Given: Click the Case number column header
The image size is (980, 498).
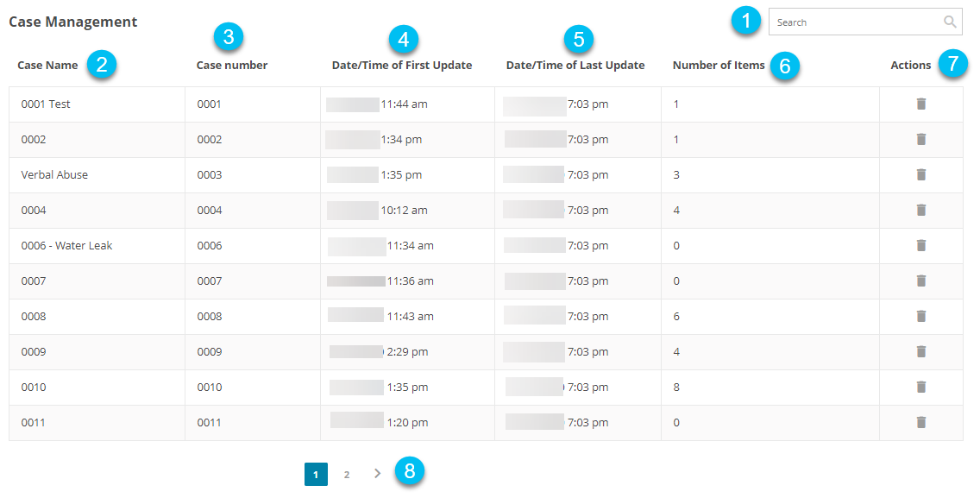Looking at the screenshot, I should 231,65.
